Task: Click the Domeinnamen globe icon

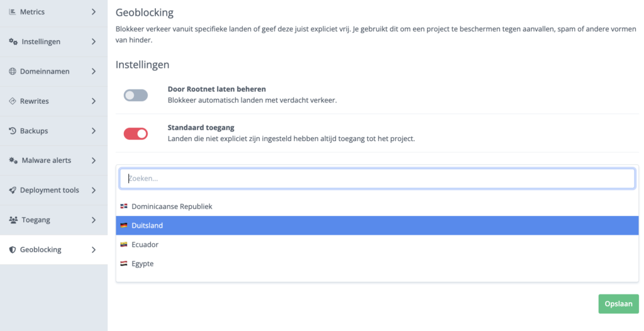Action: click(13, 72)
